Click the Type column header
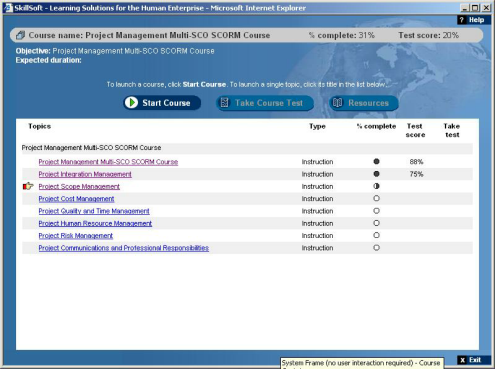Screen dimensions: 495x369 coord(317,126)
